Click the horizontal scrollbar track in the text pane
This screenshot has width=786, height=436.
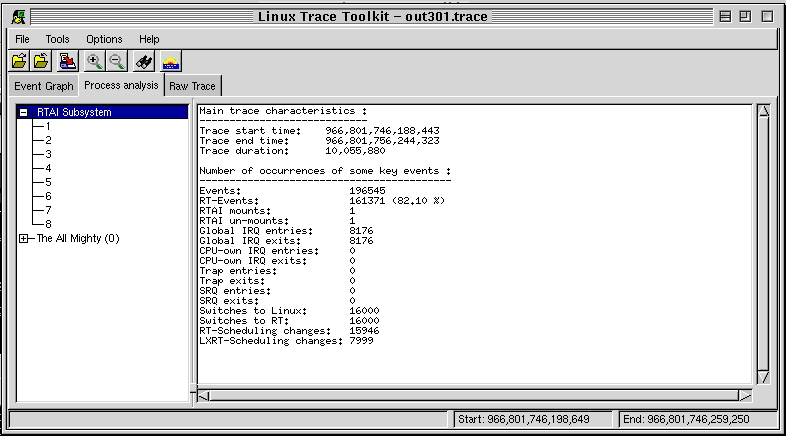pyautogui.click(x=474, y=396)
